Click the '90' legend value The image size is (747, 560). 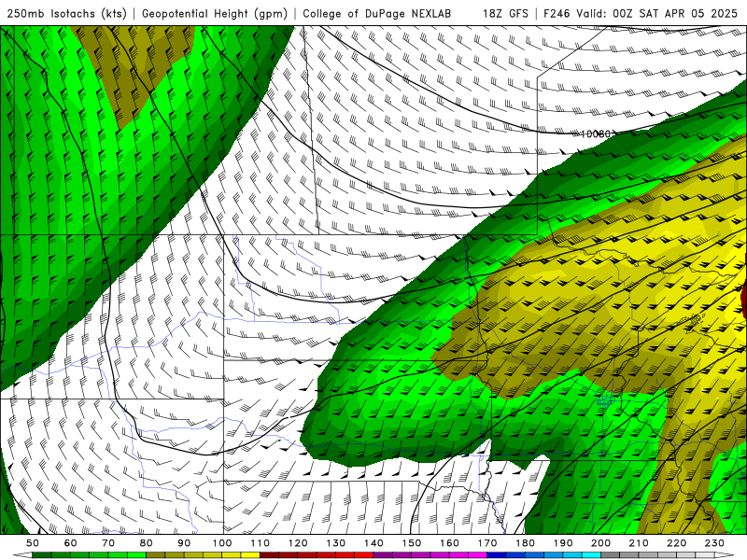tap(184, 543)
